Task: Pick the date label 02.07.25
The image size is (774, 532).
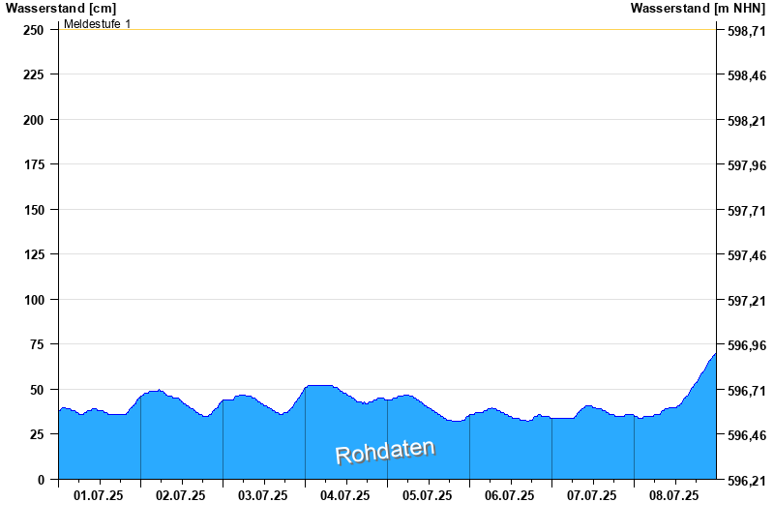Action: pyautogui.click(x=181, y=495)
